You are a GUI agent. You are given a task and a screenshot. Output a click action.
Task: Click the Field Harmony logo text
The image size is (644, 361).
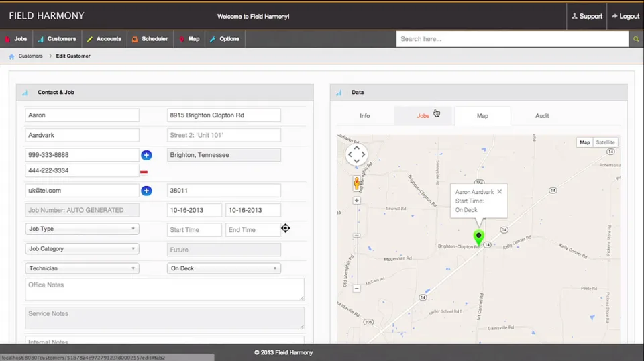(x=46, y=16)
